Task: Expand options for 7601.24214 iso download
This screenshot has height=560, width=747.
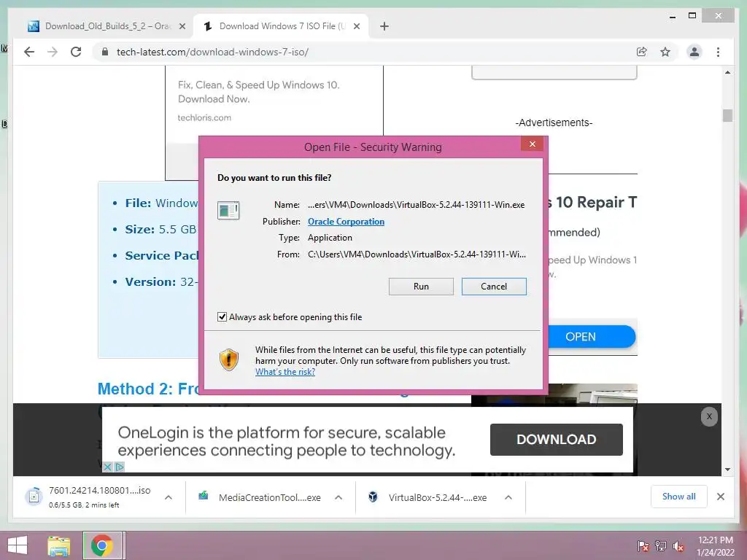Action: pyautogui.click(x=169, y=497)
